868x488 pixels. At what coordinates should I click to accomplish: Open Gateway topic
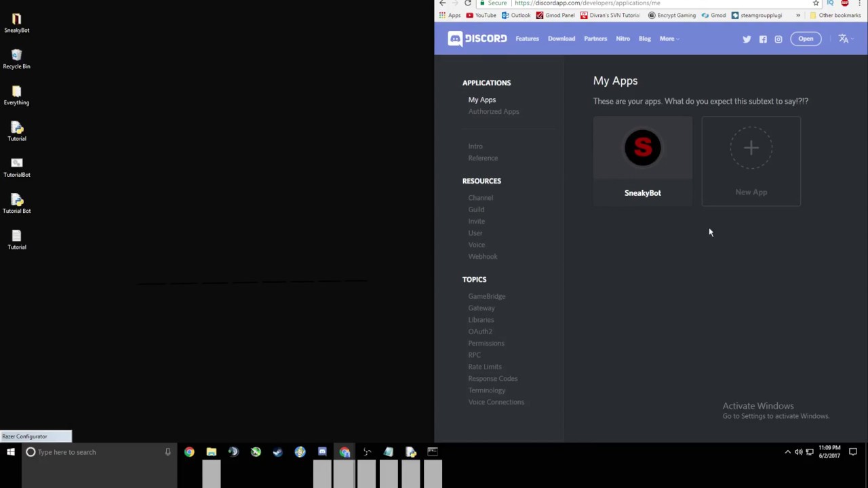click(481, 308)
